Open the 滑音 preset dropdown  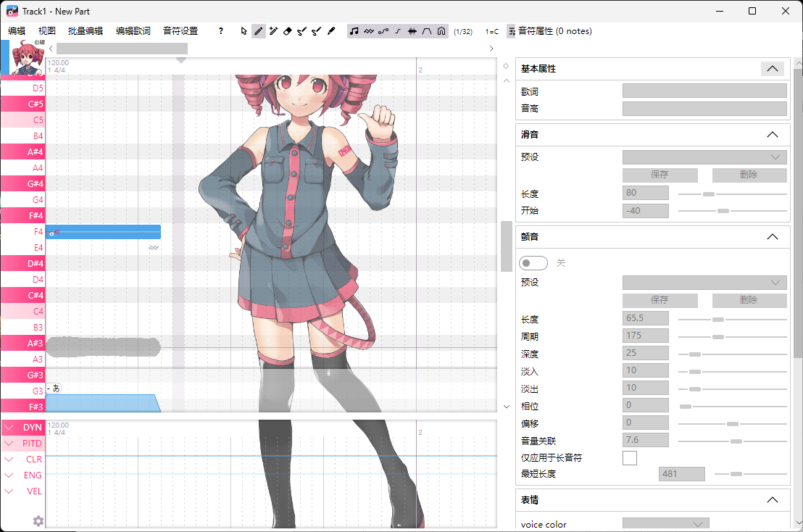pyautogui.click(x=704, y=157)
